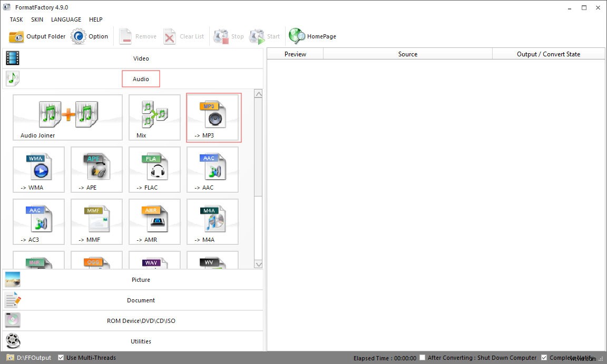The width and height of the screenshot is (607, 364).
Task: Select the WMA output format
Action: point(38,169)
